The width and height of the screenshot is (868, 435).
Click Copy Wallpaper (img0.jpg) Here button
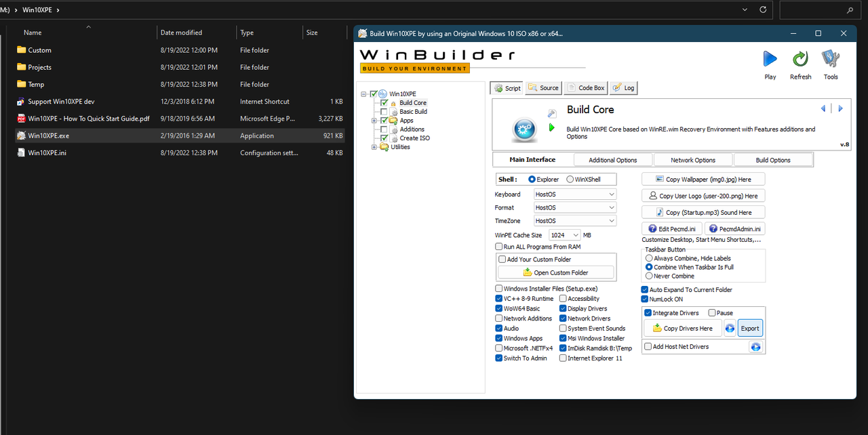tap(703, 180)
